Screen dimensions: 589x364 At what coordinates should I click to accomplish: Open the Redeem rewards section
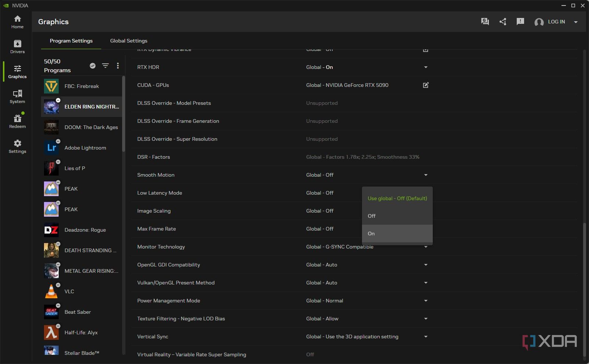click(17, 122)
